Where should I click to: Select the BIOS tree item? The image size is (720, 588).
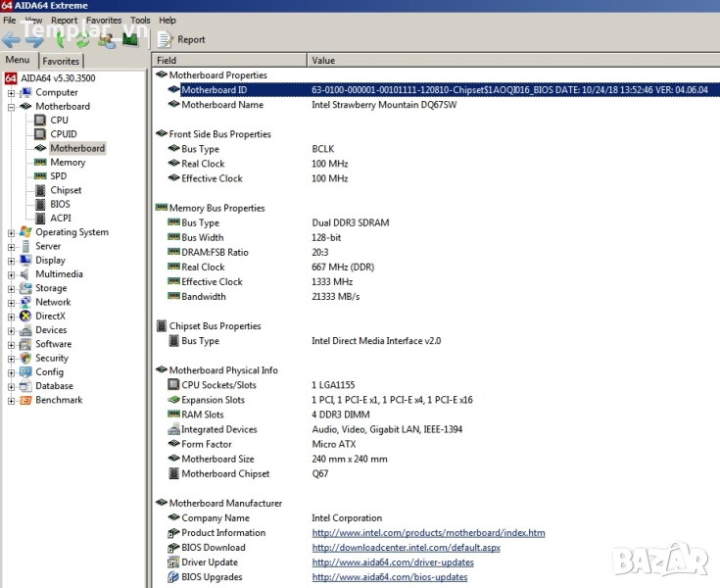pyautogui.click(x=61, y=205)
